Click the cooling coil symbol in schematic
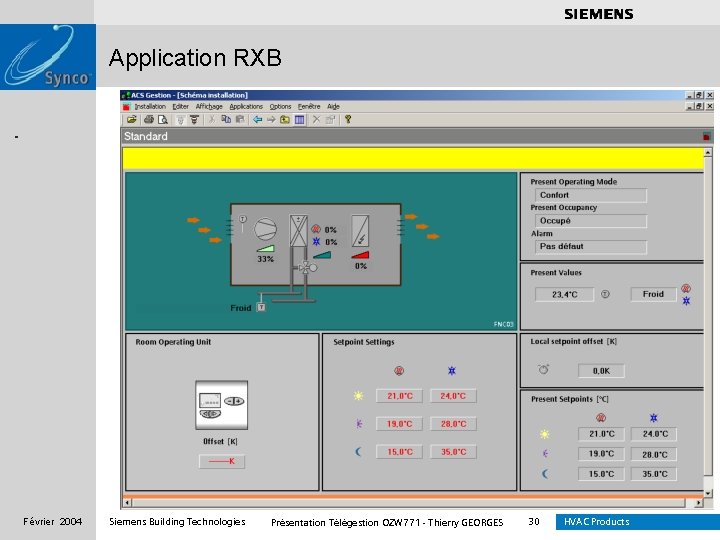 (x=298, y=231)
